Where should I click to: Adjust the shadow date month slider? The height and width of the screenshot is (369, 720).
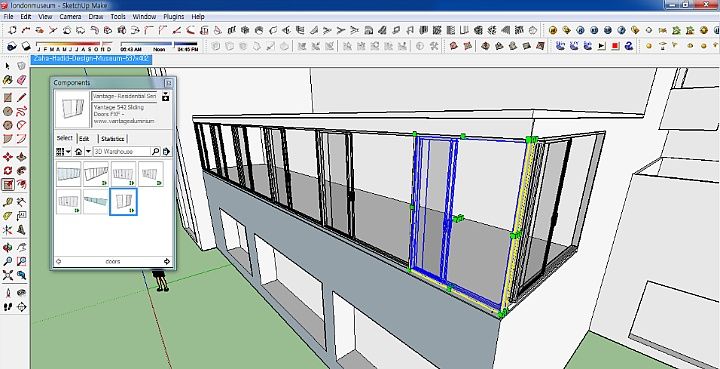tap(74, 46)
